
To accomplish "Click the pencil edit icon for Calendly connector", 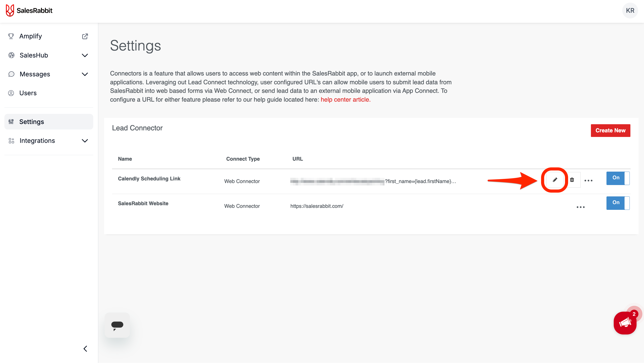I will pos(555,180).
